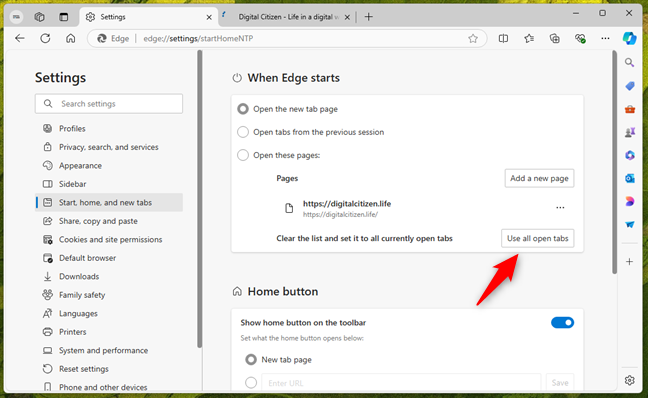The image size is (648, 398).
Task: Open sidebar Games chess icon
Action: coord(629,132)
